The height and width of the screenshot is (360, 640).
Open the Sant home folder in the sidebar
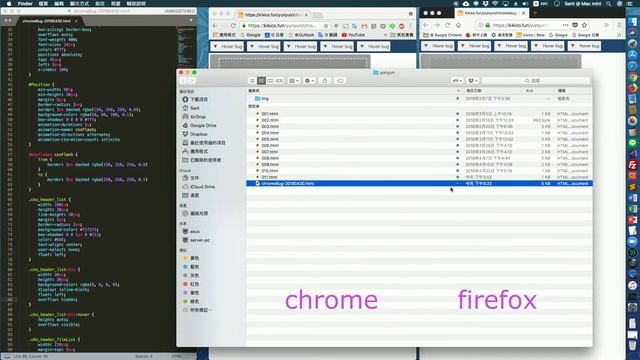pyautogui.click(x=191, y=108)
